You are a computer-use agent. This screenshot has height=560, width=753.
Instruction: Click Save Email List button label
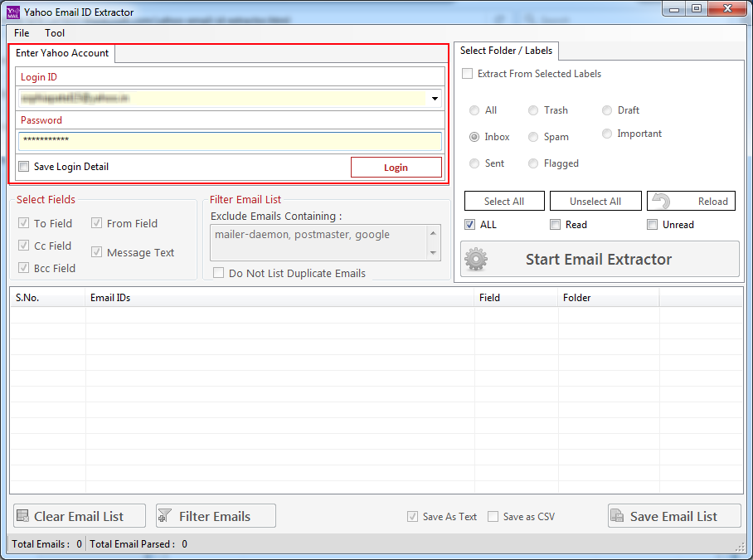[x=673, y=516]
